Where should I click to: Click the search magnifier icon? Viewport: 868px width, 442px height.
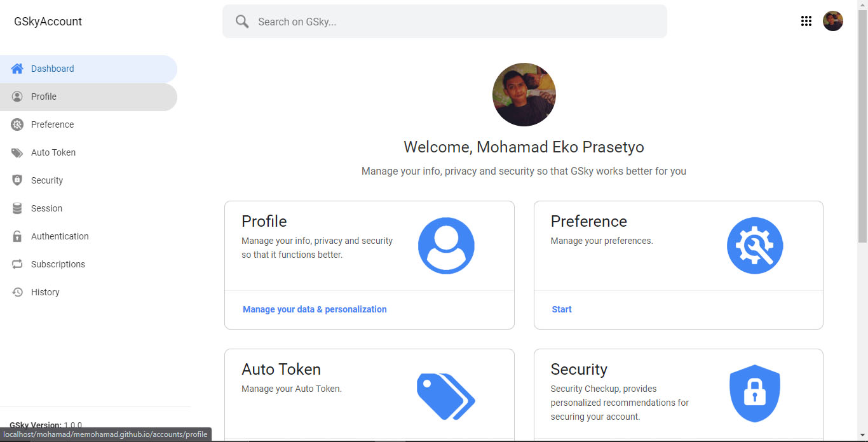tap(242, 22)
